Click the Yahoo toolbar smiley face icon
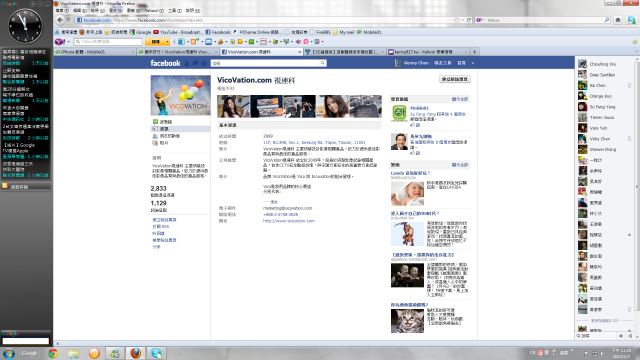The width and height of the screenshot is (640, 360). point(240,42)
